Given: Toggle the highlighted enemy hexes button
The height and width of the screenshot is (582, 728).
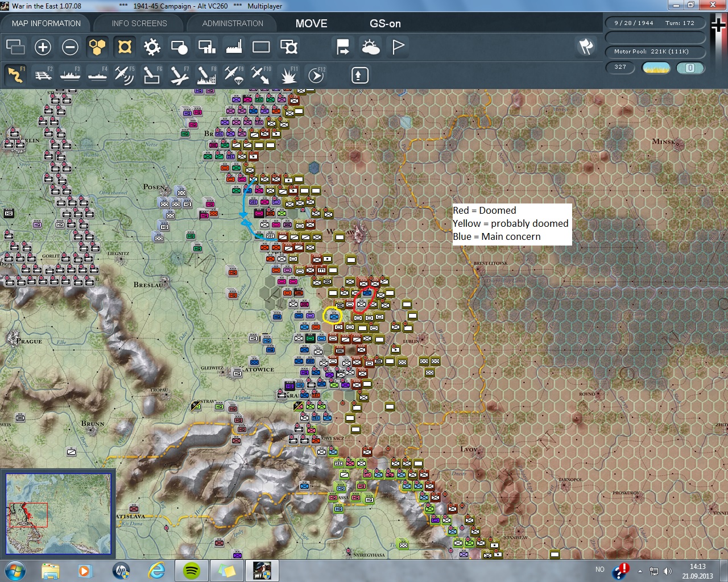Looking at the screenshot, I should coord(125,47).
